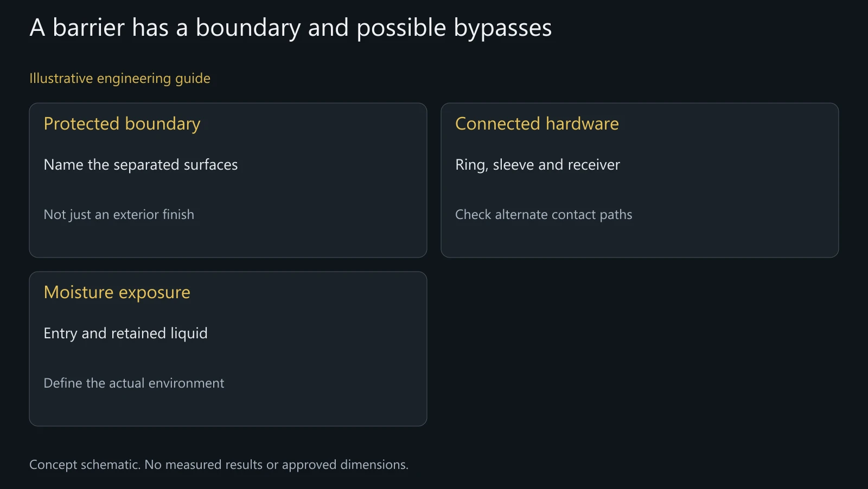Click the word 'environment' in Moisture card
Screen dimensions: 868x489
point(186,383)
